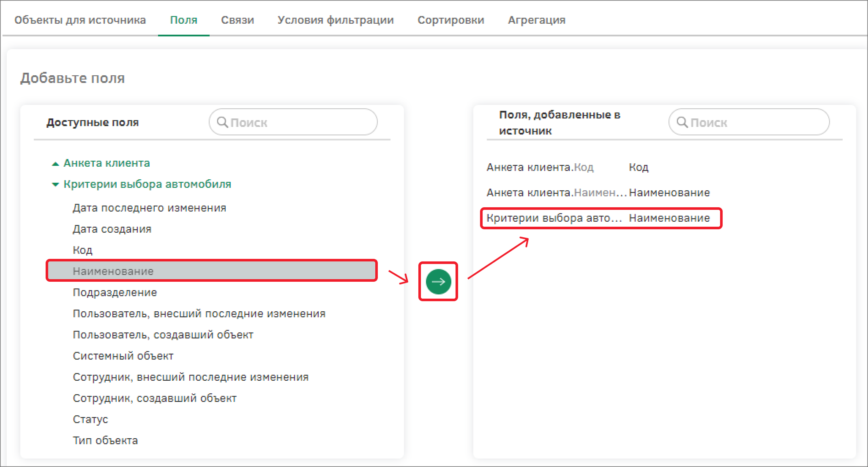
Task: Click magnifier icon in added fields search
Action: coord(682,122)
